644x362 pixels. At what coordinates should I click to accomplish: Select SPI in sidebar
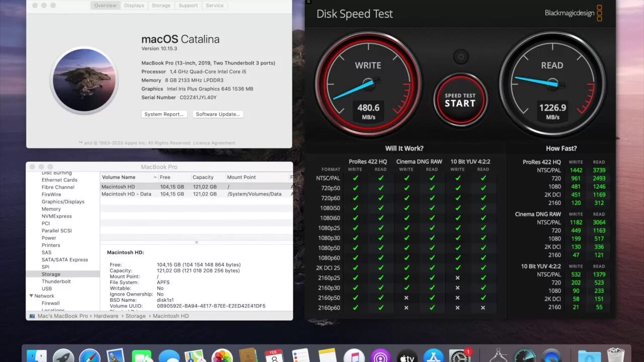click(45, 267)
